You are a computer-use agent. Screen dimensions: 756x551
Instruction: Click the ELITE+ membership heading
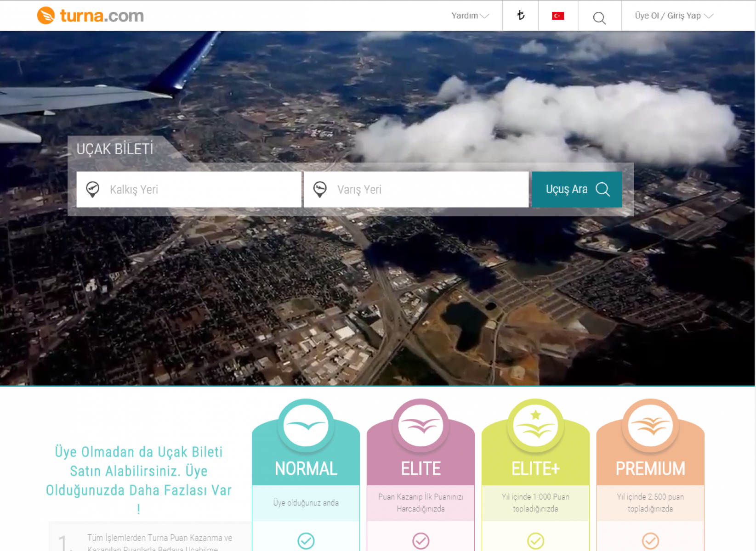(x=535, y=469)
